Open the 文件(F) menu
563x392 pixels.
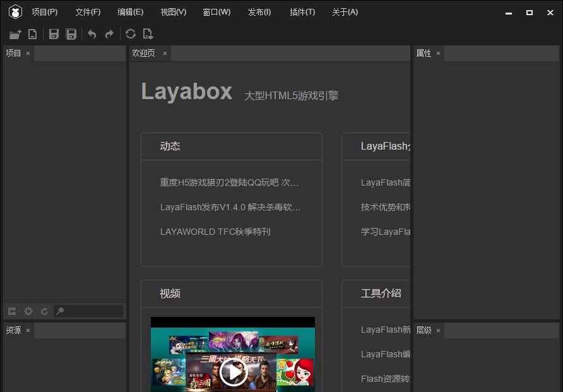(x=88, y=12)
